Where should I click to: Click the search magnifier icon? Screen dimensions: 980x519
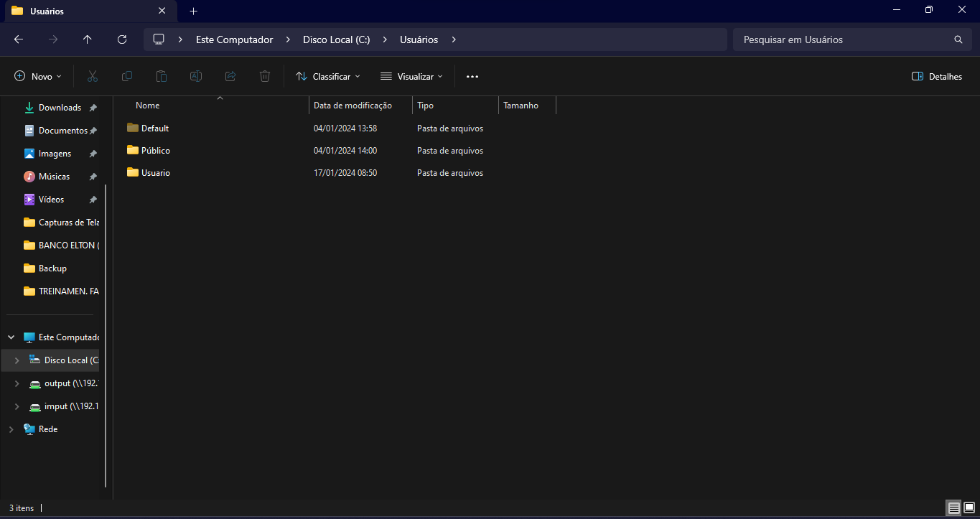(958, 39)
